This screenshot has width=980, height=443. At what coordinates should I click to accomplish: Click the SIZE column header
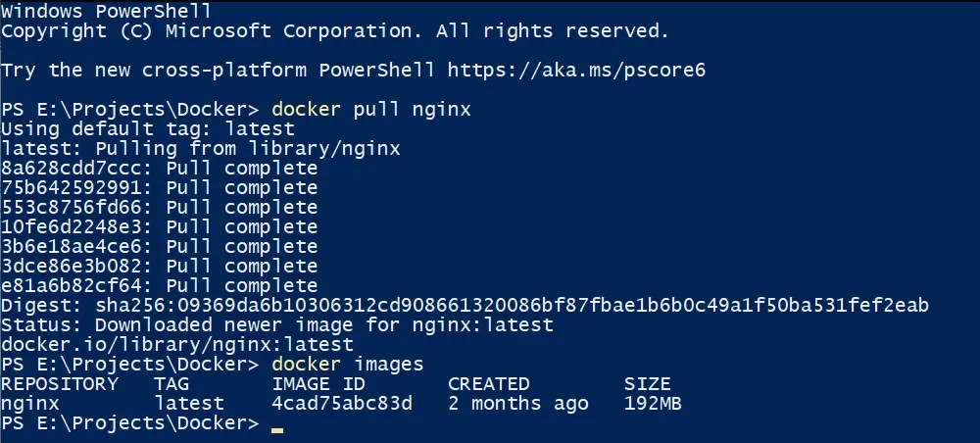[x=648, y=383]
